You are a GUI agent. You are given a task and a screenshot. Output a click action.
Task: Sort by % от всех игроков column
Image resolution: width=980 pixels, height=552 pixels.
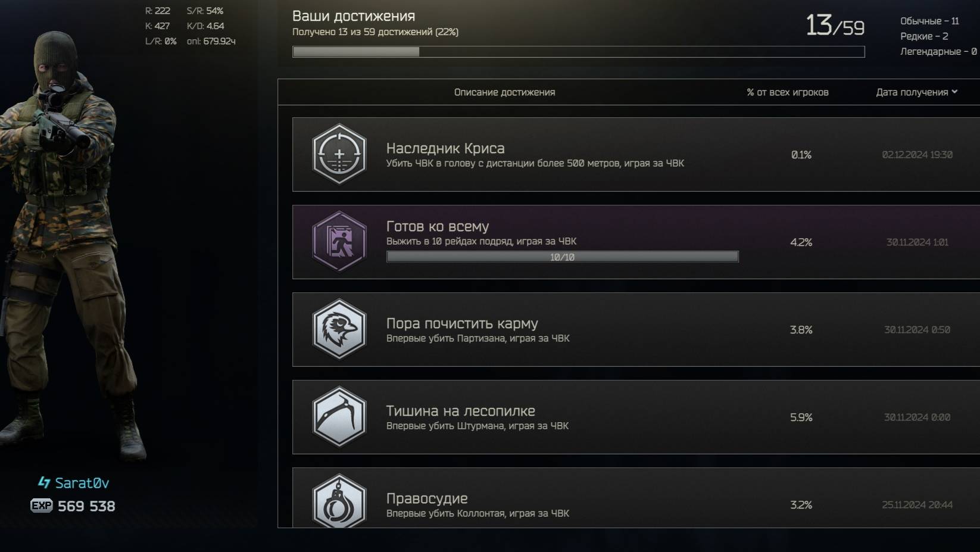788,92
